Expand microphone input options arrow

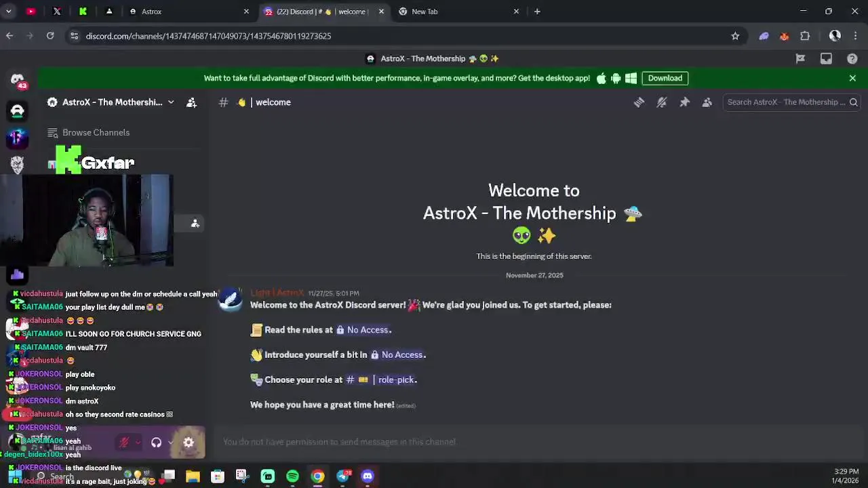(138, 443)
